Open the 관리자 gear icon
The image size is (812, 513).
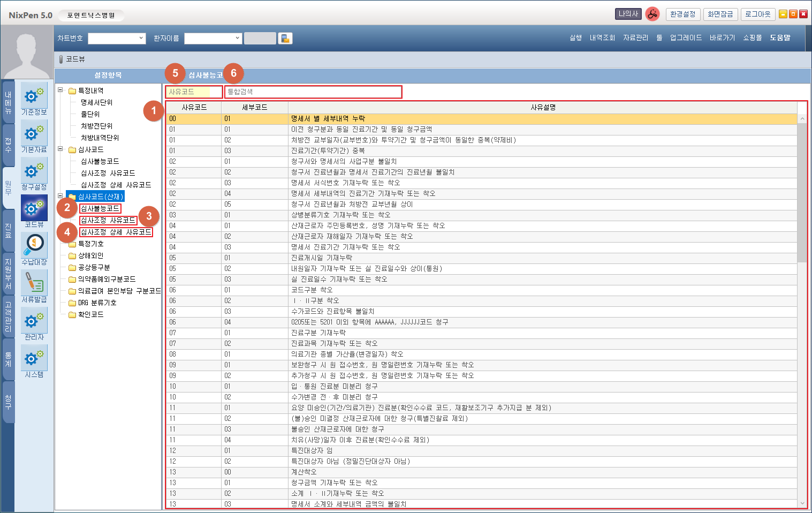pos(34,321)
